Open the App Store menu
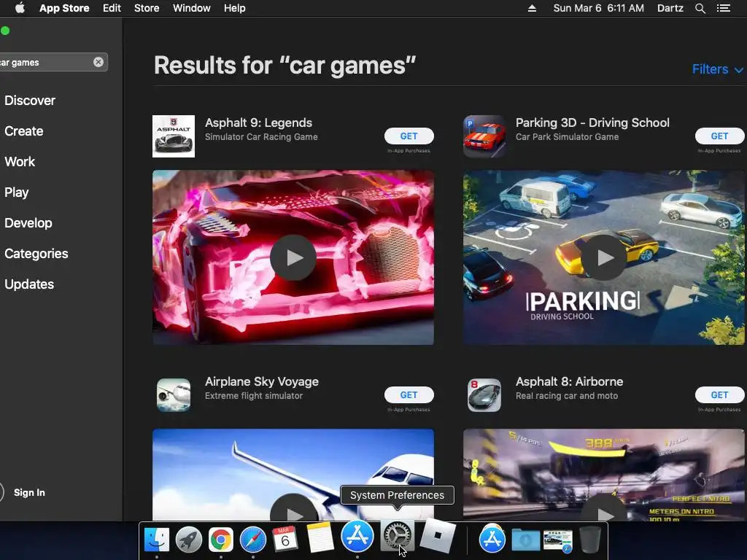Viewport: 747px width, 560px height. 64,8
